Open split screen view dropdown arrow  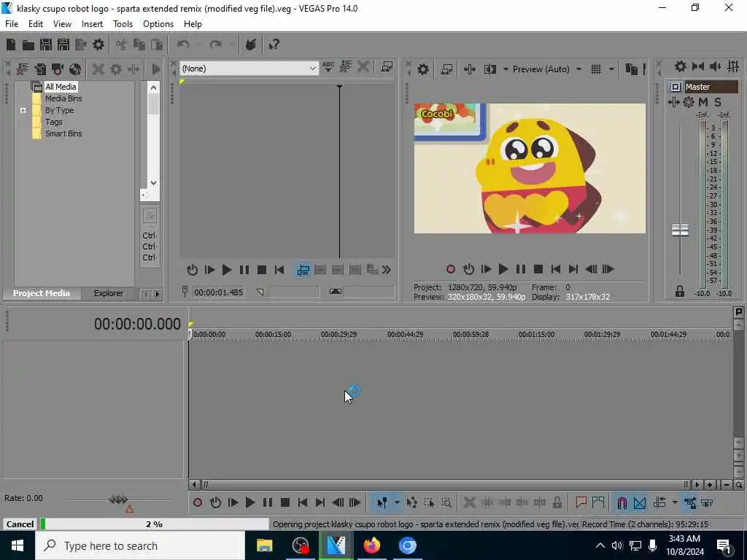pyautogui.click(x=506, y=69)
